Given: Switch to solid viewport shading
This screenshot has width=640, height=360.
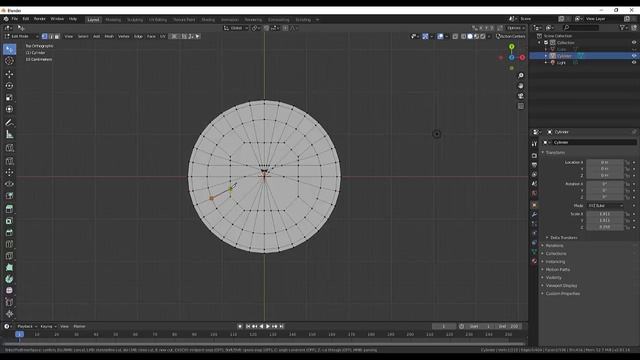Looking at the screenshot, I should point(470,36).
